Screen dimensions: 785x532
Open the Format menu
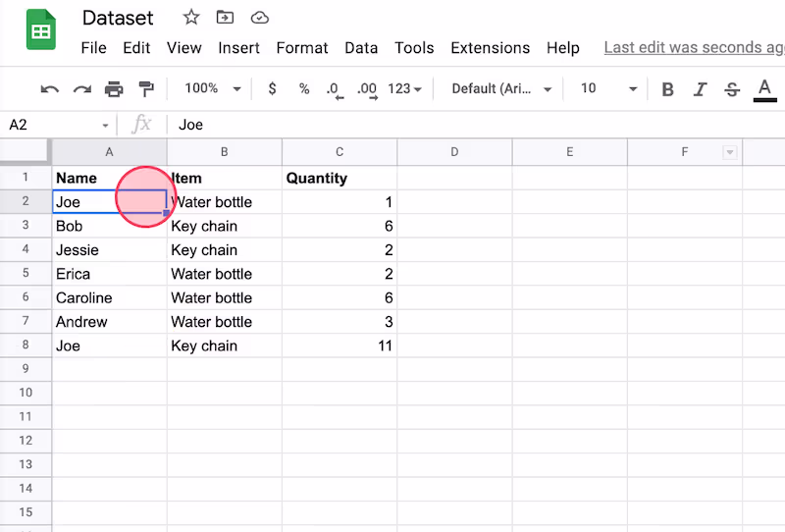[x=302, y=47]
